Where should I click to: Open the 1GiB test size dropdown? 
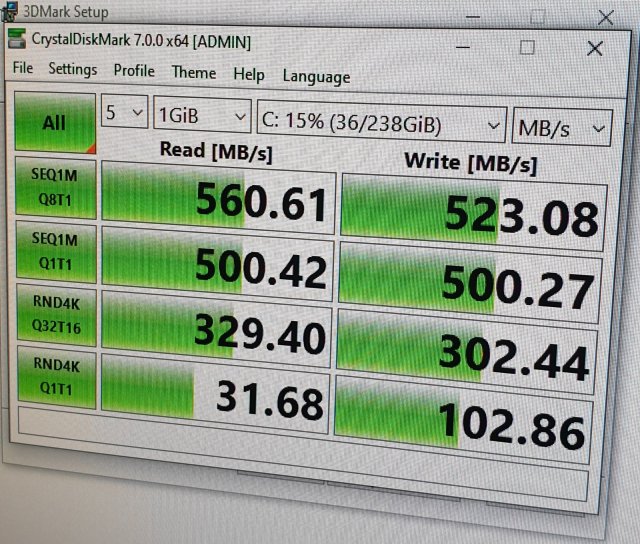(202, 115)
